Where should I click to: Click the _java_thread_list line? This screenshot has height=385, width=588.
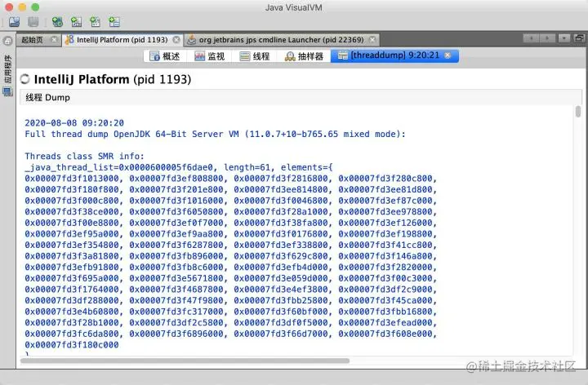(x=179, y=167)
